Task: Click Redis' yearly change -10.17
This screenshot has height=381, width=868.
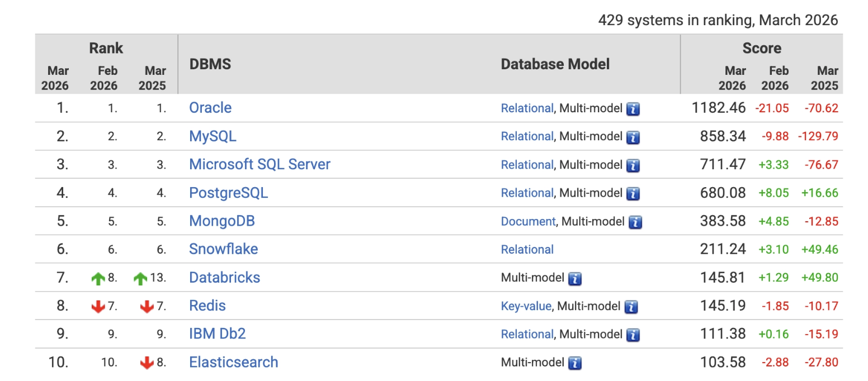Action: pos(822,306)
